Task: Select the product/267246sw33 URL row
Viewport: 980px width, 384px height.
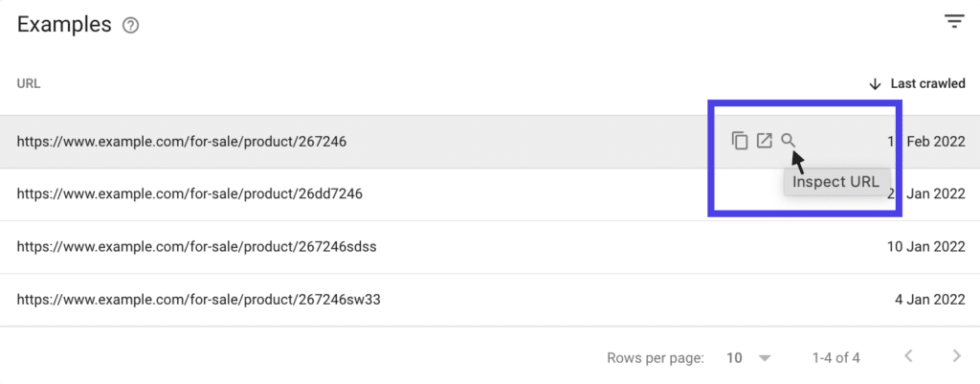Action: pyautogui.click(x=199, y=300)
